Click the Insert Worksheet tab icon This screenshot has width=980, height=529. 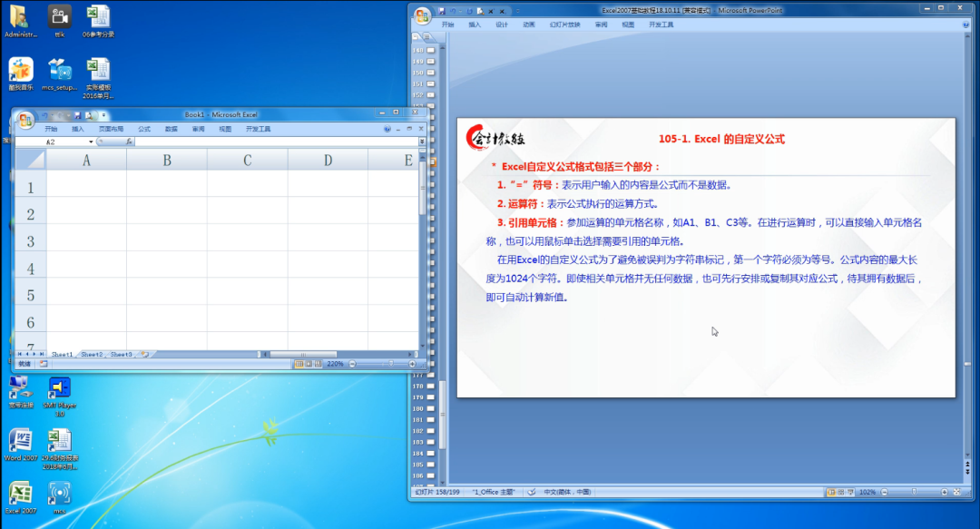pyautogui.click(x=145, y=354)
